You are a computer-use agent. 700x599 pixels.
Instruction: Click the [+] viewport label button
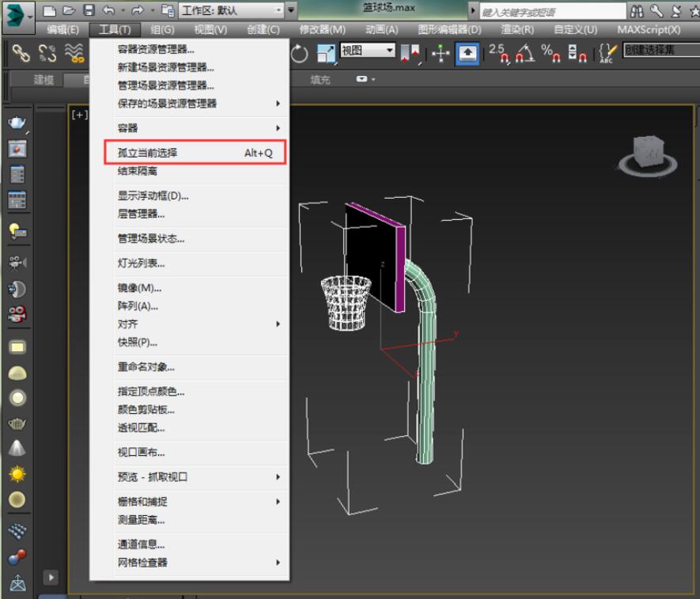pyautogui.click(x=79, y=115)
